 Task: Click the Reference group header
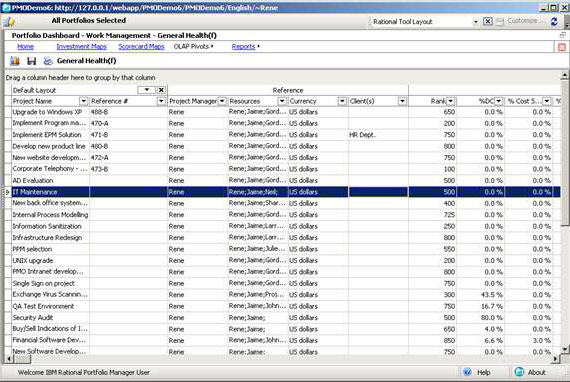coord(288,90)
